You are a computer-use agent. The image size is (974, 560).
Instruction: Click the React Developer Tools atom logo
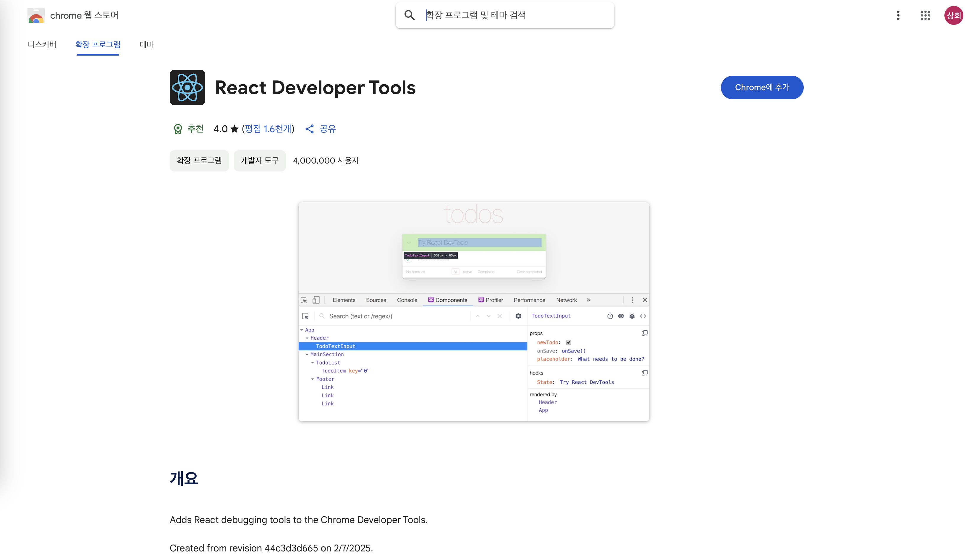coord(187,87)
